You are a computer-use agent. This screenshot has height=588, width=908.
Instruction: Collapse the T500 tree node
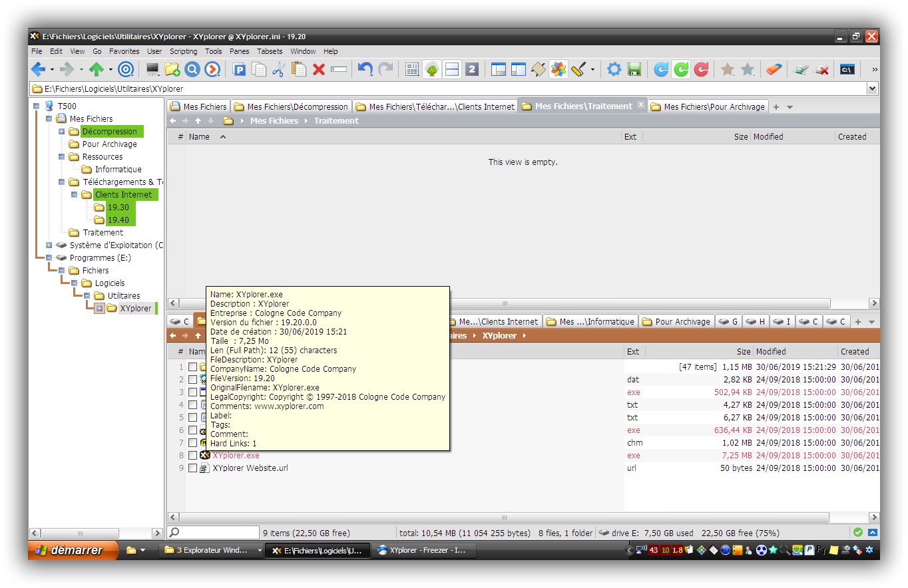(x=36, y=106)
